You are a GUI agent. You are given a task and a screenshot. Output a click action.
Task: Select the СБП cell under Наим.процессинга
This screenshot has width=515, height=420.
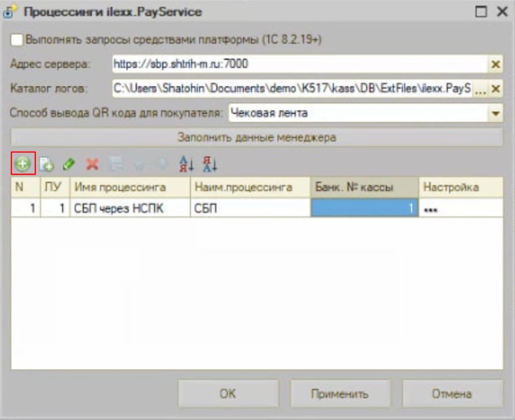click(250, 208)
